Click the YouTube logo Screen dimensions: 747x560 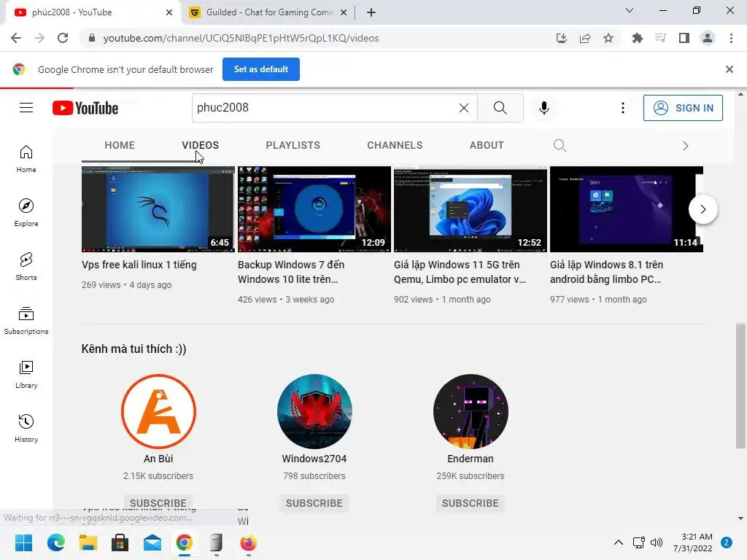pos(85,108)
